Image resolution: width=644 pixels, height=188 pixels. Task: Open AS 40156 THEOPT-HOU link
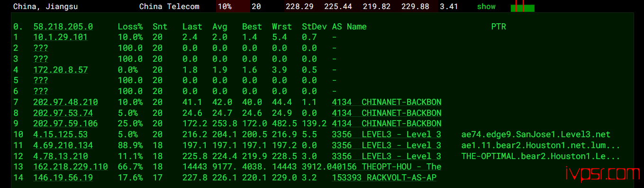[x=387, y=167]
